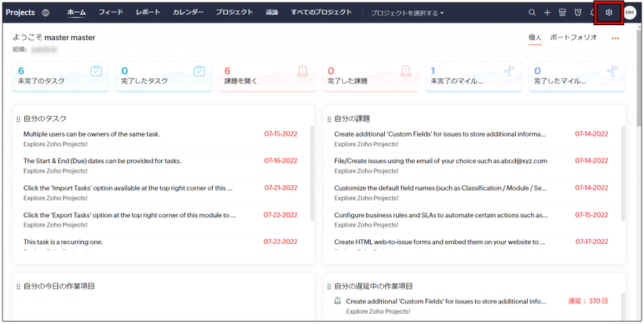The width and height of the screenshot is (644, 324).
Task: Switch to the フィード tab
Action: (111, 13)
